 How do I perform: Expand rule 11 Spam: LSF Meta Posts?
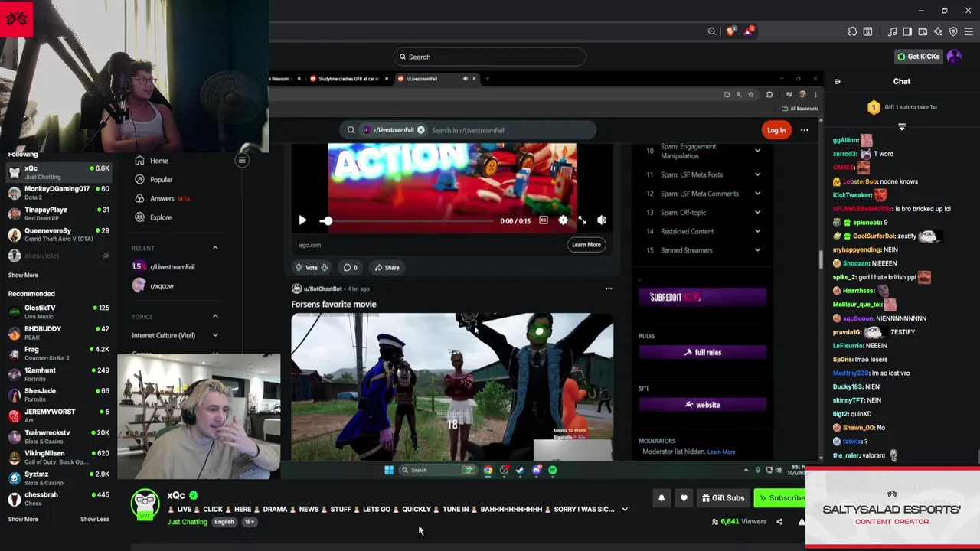coord(757,174)
